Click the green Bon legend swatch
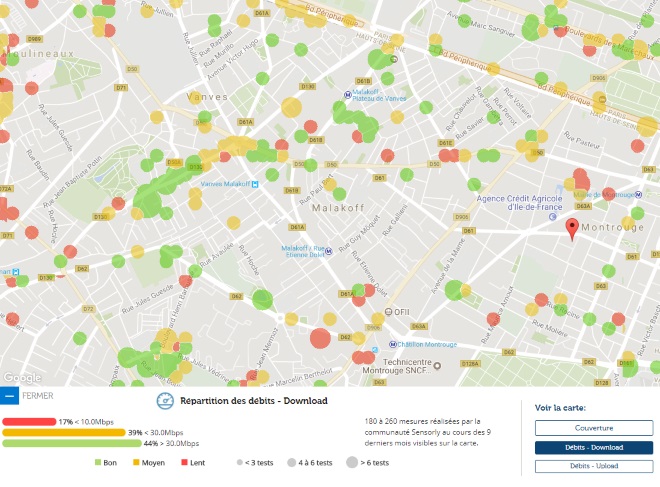This screenshot has height=487, width=660. (x=98, y=463)
